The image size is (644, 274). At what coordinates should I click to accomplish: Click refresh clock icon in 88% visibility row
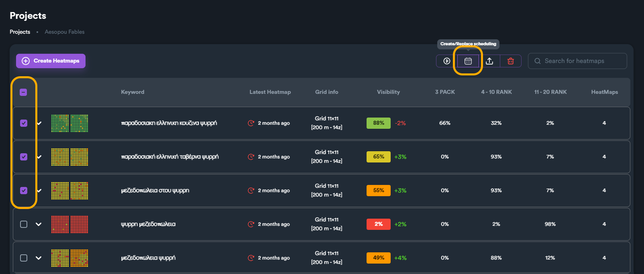[251, 123]
